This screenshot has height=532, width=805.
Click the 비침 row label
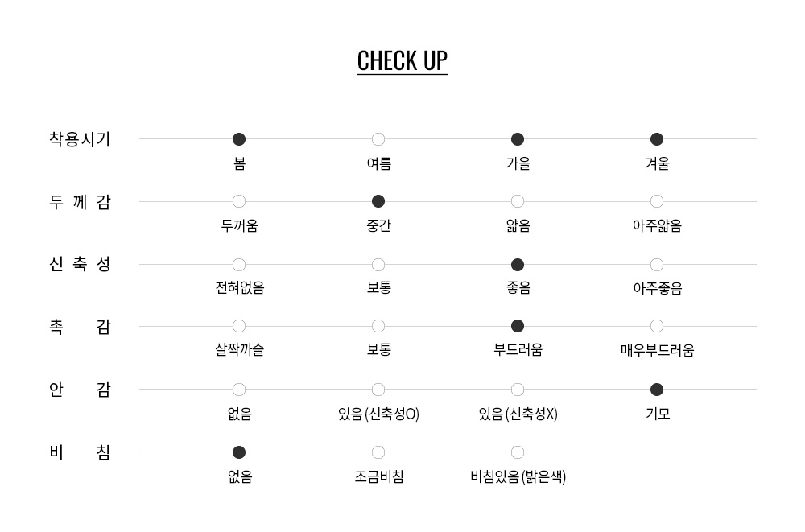[80, 452]
